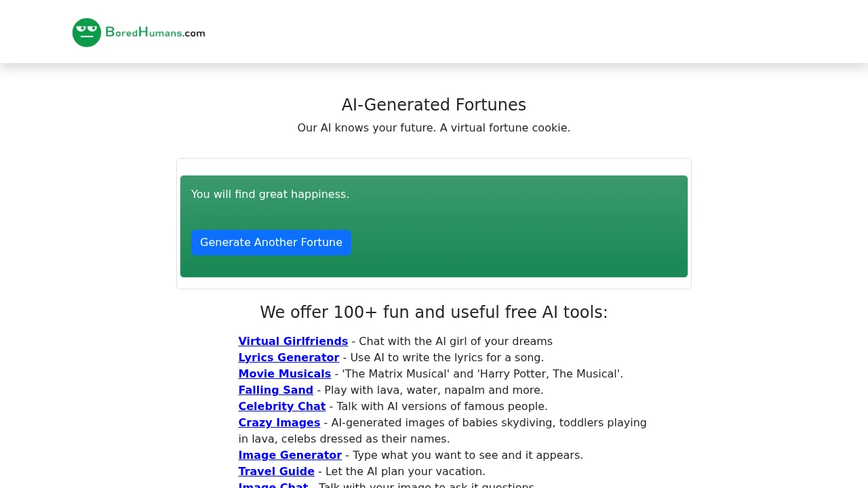Screen dimensions: 868x488
Task: Open the Lyrics Generator tool link
Action: click(x=288, y=357)
